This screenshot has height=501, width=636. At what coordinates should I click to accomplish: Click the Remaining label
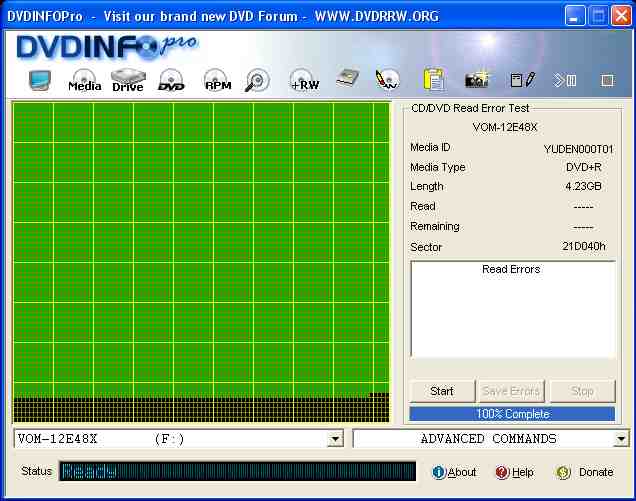[435, 226]
